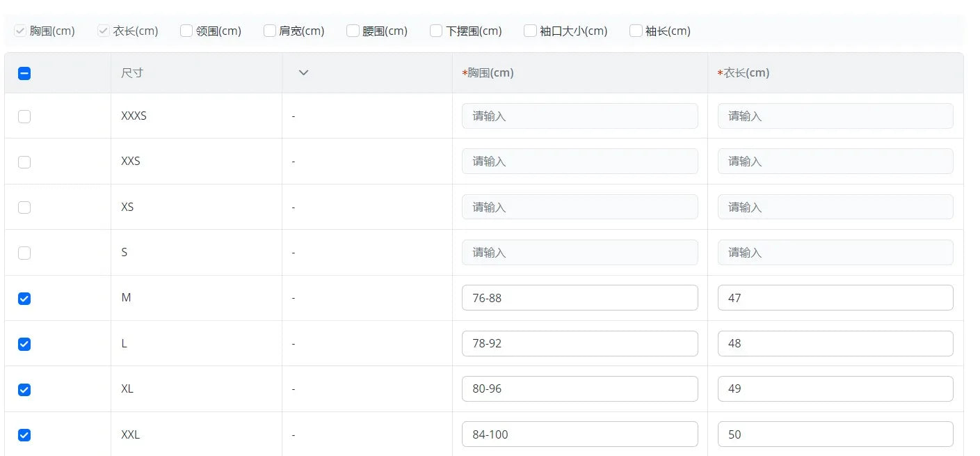
Task: Check the XS size row
Action: pos(24,207)
